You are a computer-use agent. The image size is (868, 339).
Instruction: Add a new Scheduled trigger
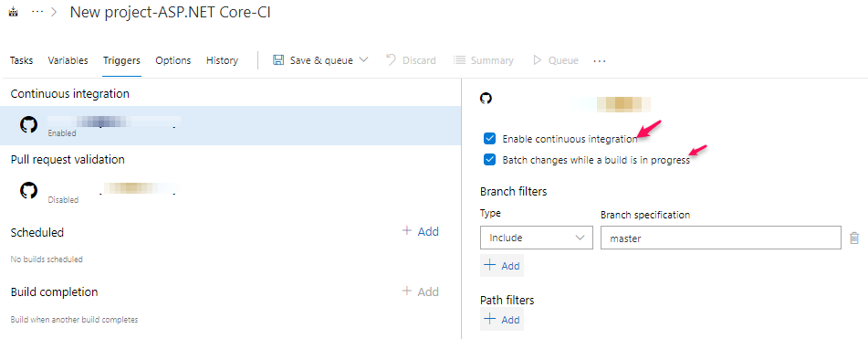pos(420,231)
